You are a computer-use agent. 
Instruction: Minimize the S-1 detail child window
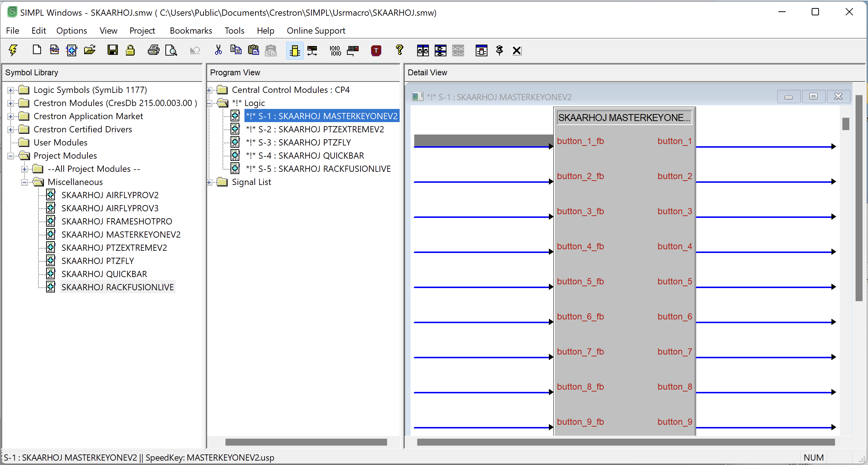(x=789, y=97)
